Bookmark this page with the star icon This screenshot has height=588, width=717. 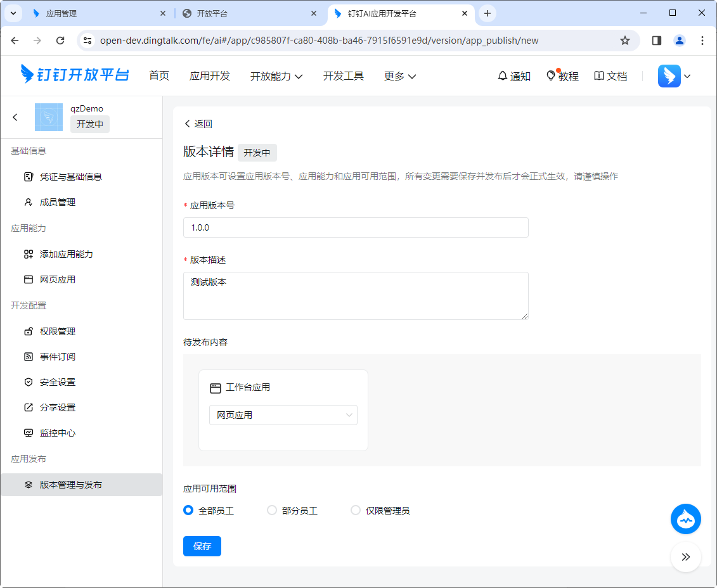coord(624,41)
